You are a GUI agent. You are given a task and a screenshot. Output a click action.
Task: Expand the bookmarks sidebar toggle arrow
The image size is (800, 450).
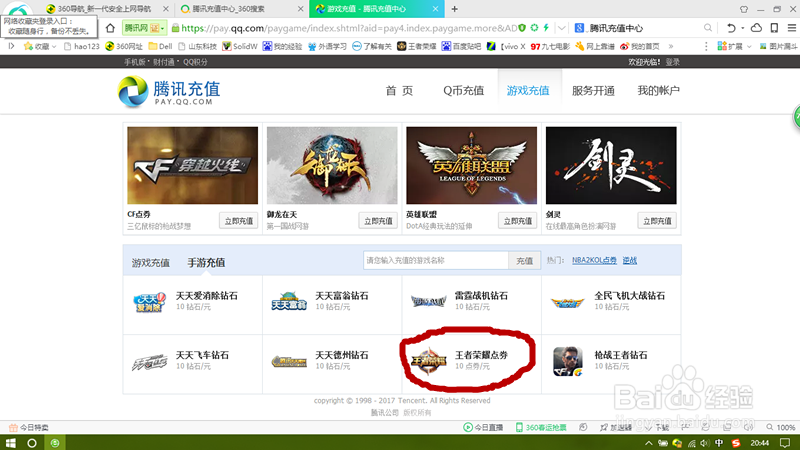(11, 46)
